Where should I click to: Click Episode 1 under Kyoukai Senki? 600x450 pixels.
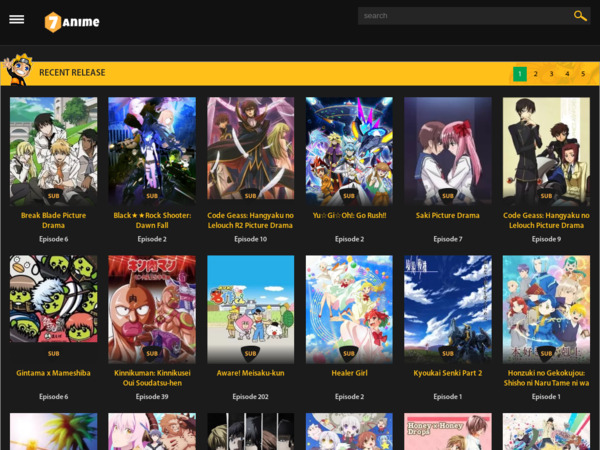point(448,397)
